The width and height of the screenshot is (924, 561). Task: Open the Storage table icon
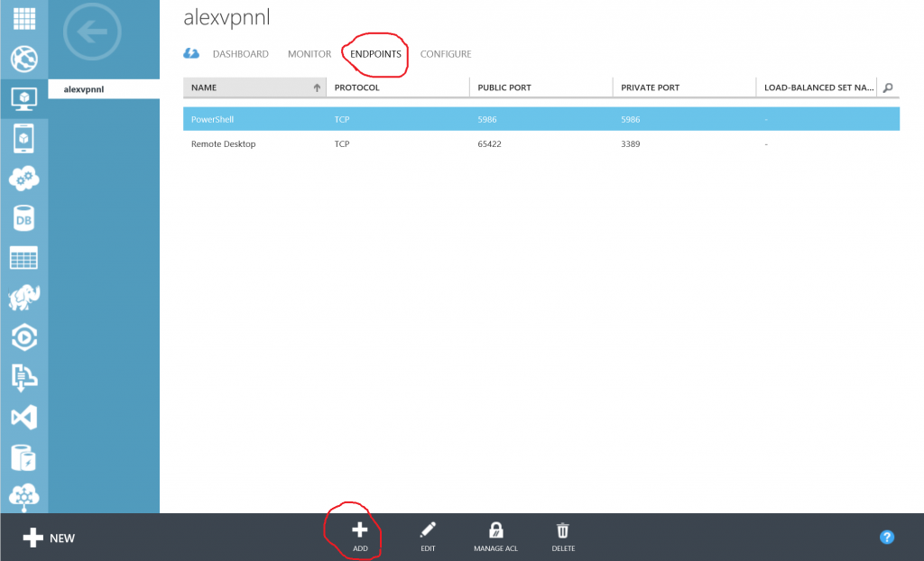pyautogui.click(x=24, y=258)
